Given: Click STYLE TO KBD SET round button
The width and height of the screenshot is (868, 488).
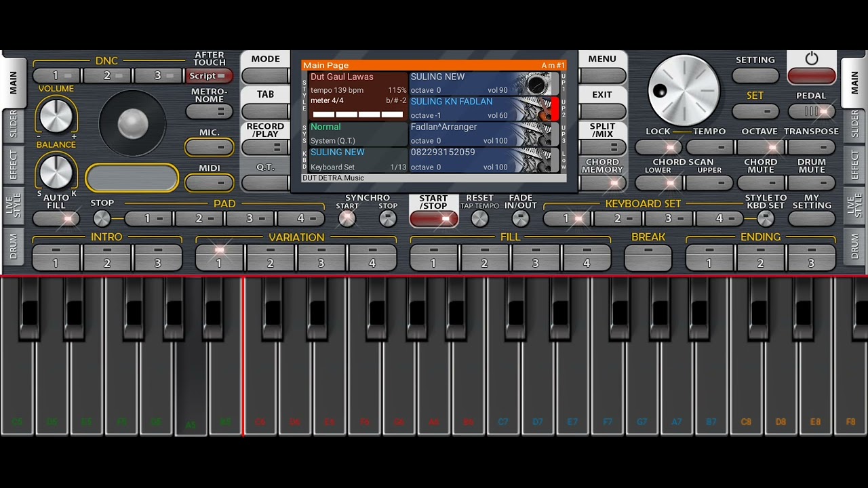Looking at the screenshot, I should (766, 218).
